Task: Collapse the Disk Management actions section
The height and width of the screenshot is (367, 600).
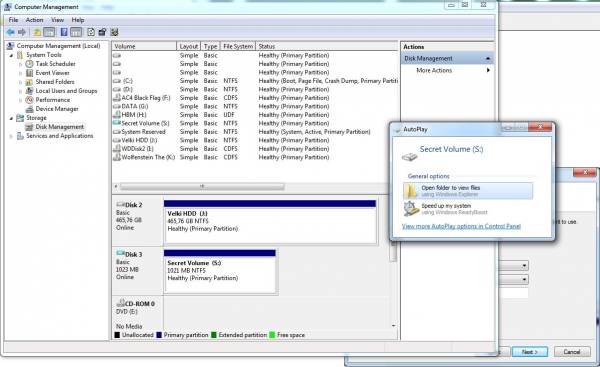Action: (488, 59)
